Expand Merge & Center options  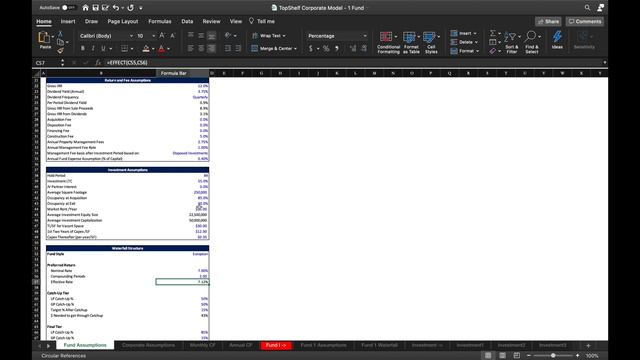[296, 49]
